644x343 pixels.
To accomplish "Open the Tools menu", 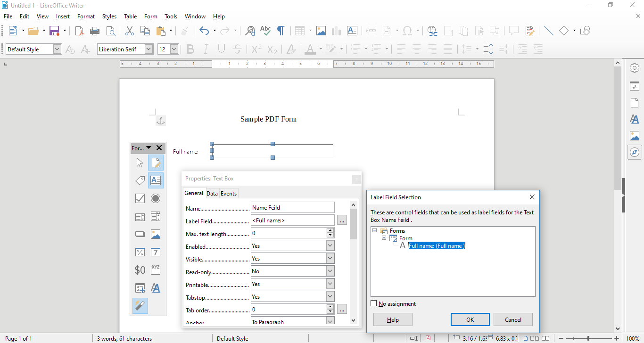I will 171,16.
